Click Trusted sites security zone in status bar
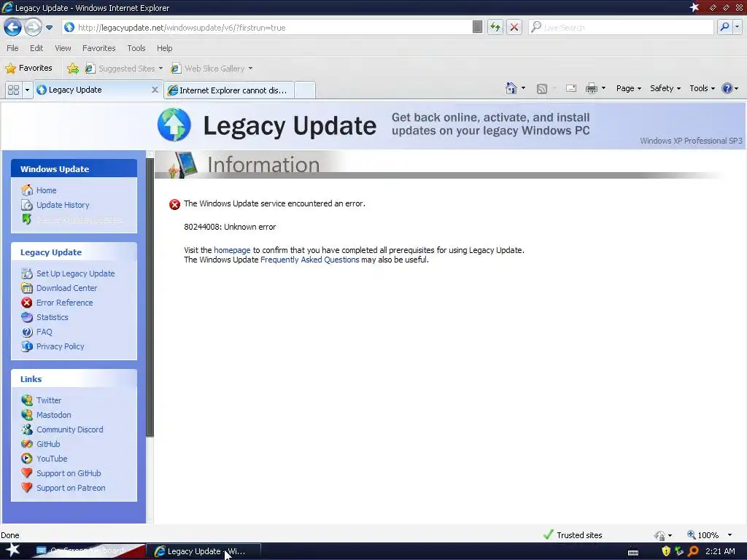This screenshot has width=747, height=560. (573, 535)
